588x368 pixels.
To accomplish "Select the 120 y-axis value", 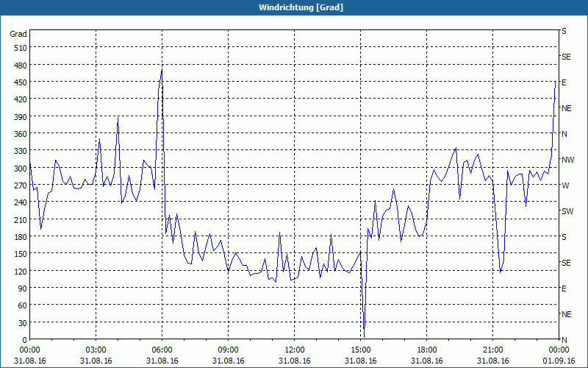I will [21, 271].
